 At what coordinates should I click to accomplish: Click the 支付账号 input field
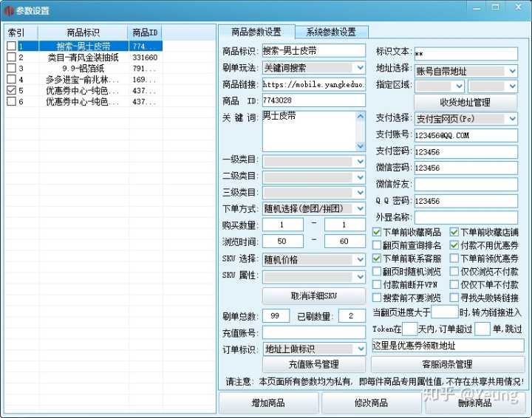tap(465, 135)
